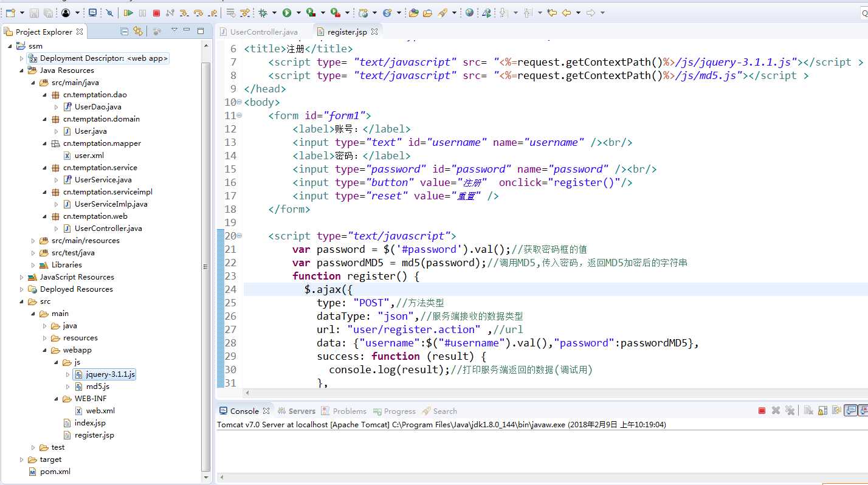Collapse the webapp folder
This screenshot has height=485, width=868.
point(45,350)
